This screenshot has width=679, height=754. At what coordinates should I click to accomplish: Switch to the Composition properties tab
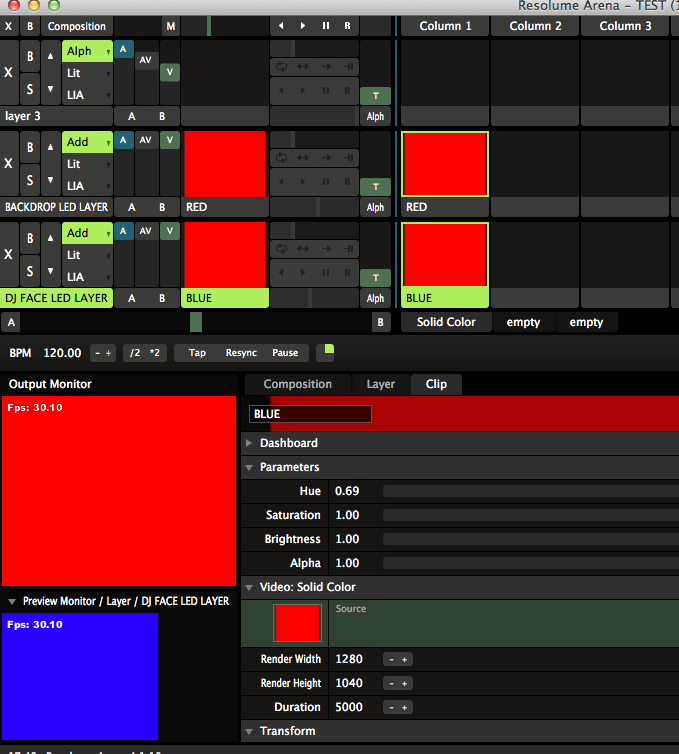pyautogui.click(x=297, y=384)
